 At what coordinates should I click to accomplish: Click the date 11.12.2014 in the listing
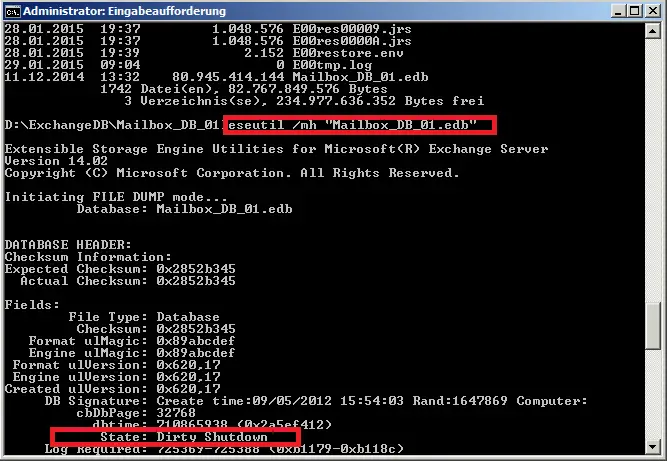pyautogui.click(x=44, y=77)
